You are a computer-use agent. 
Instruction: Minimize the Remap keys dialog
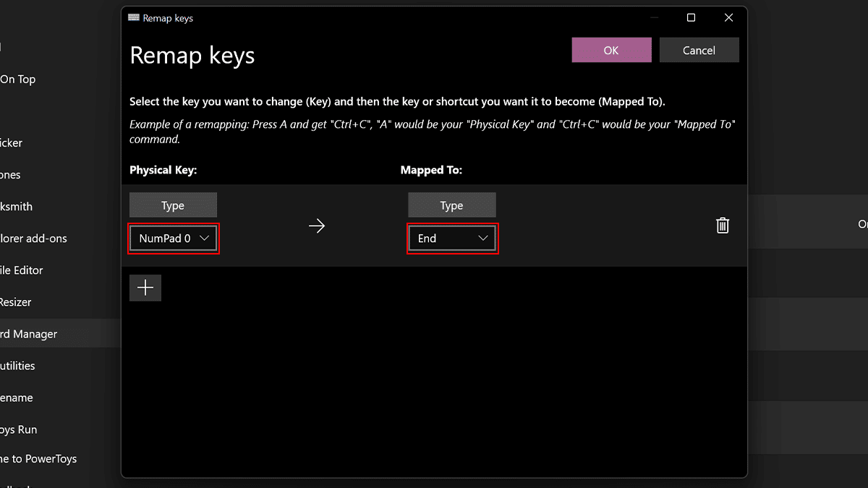point(653,18)
